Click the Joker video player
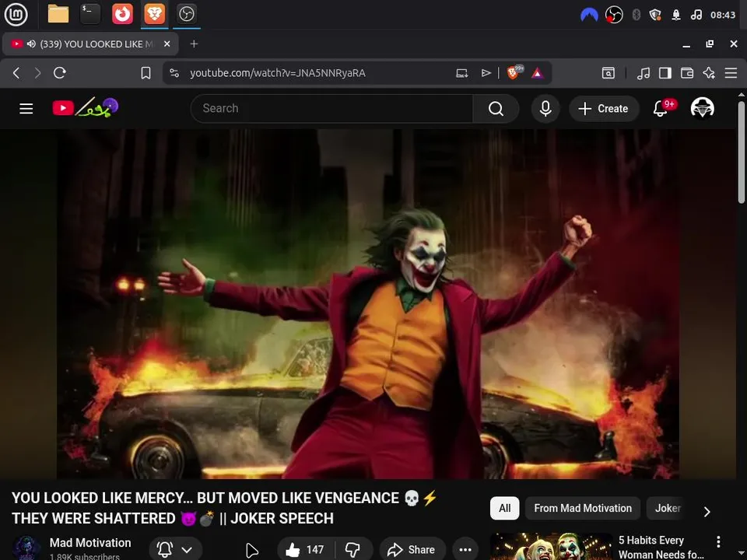This screenshot has width=747, height=560. tap(368, 304)
